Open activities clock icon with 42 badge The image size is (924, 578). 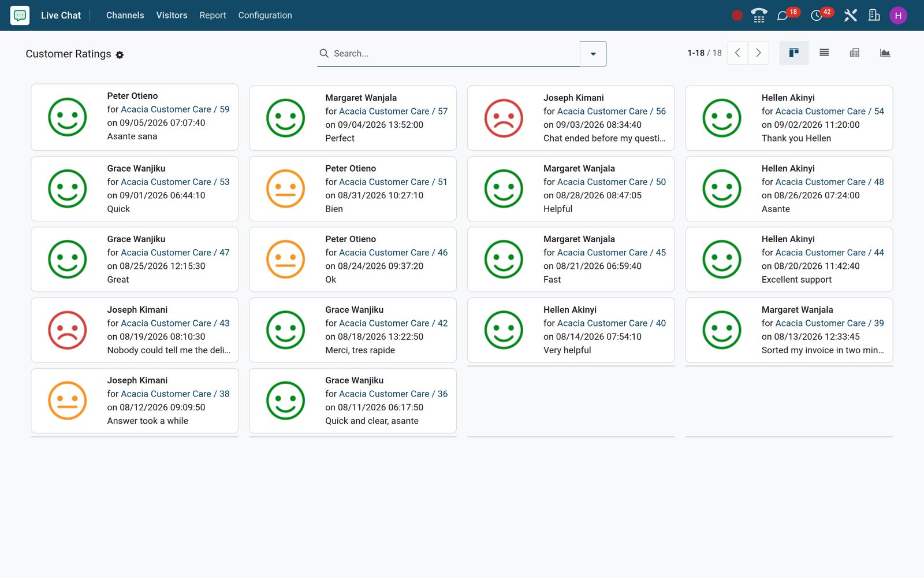click(x=817, y=16)
